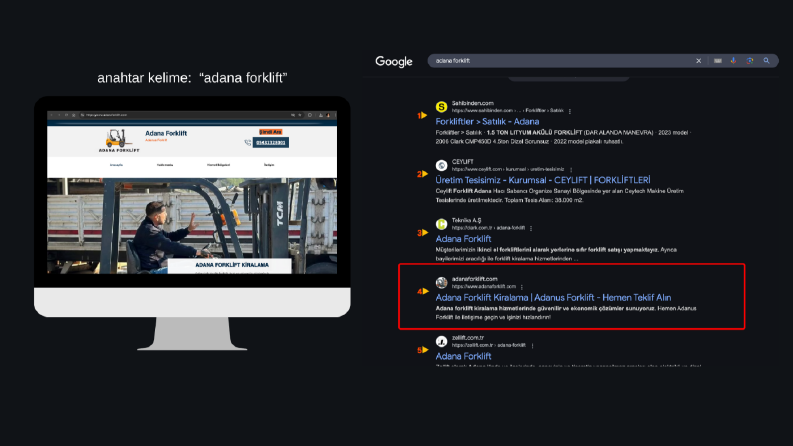
Task: Open three-dot menu beside adanaforklift.com URL
Action: click(522, 287)
